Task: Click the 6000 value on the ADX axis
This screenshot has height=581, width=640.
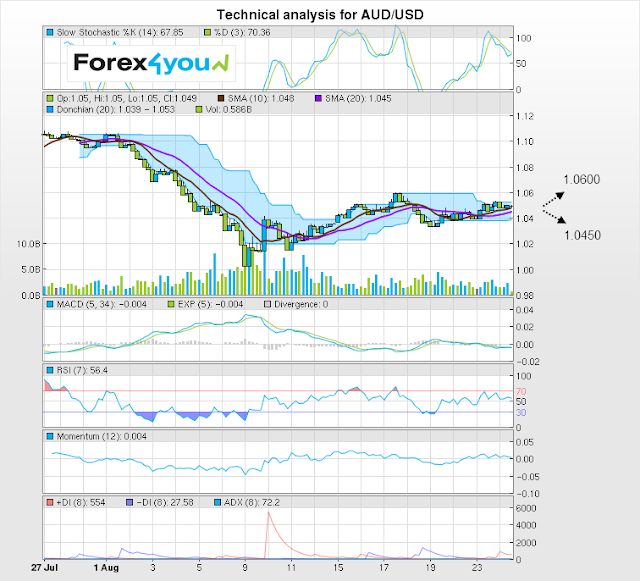Action: [526, 508]
